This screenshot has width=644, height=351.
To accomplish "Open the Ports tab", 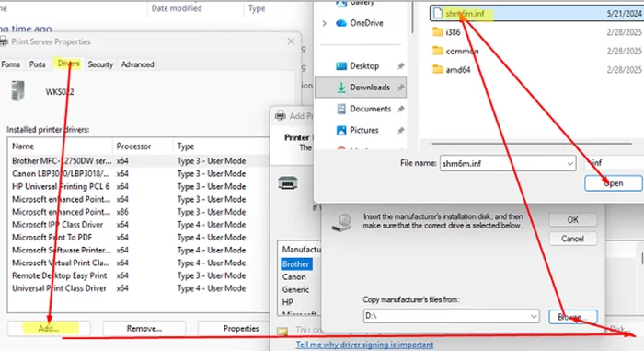I will (x=38, y=64).
